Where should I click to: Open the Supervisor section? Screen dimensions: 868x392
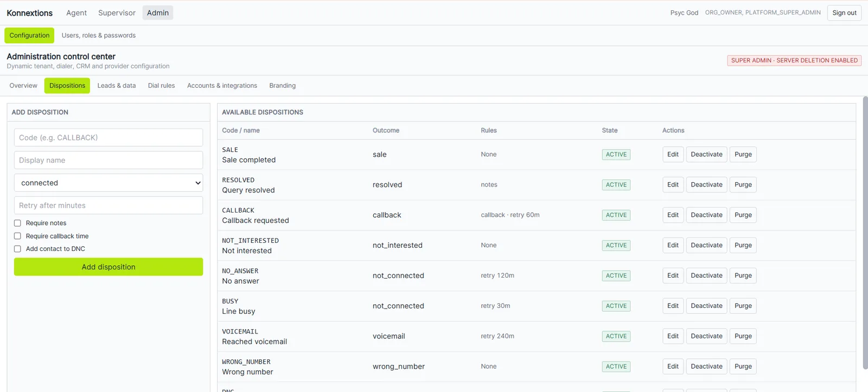coord(117,13)
